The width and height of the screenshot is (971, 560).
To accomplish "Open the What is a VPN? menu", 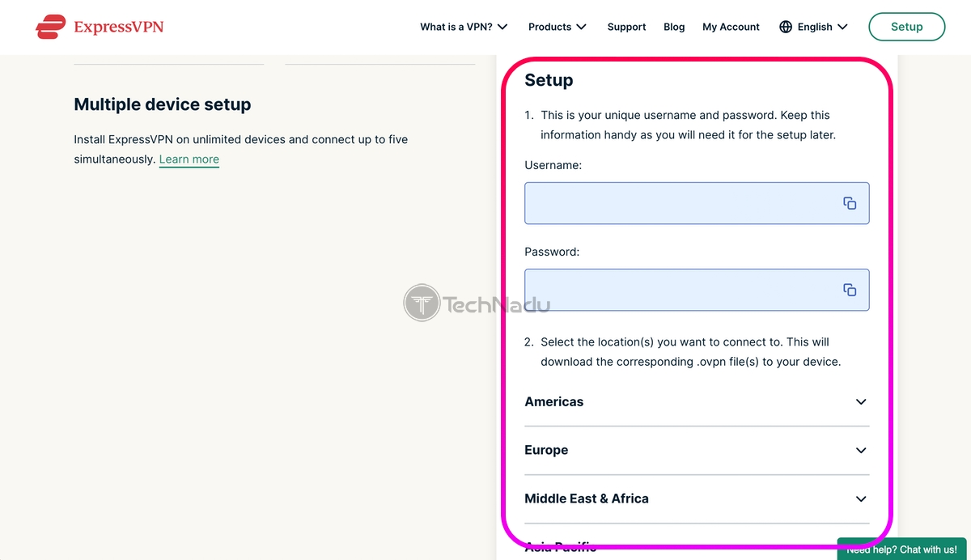I will tap(464, 27).
